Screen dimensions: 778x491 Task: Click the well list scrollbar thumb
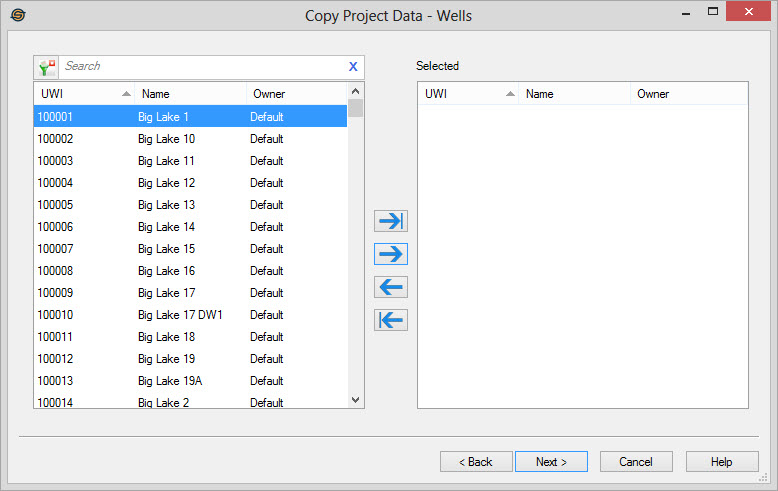point(355,108)
